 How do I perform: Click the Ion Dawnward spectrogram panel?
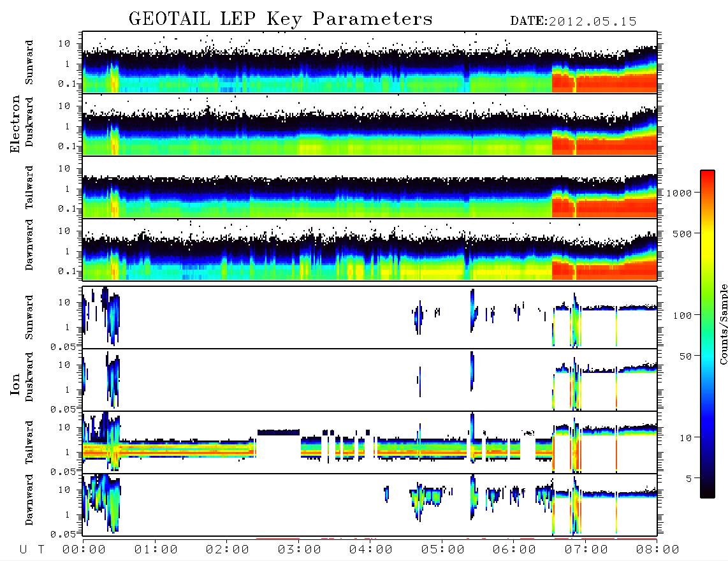click(370, 505)
